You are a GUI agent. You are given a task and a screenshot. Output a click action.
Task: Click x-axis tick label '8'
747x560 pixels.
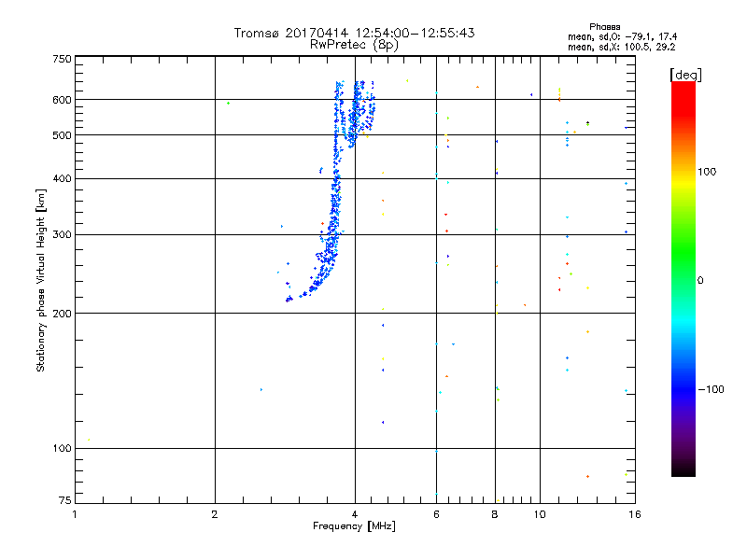coord(495,514)
